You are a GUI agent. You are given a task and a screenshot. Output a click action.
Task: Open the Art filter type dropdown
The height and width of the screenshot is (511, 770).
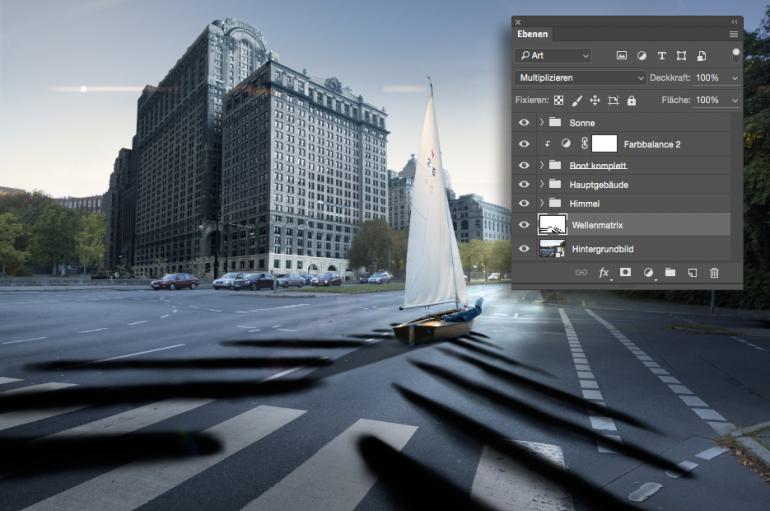click(553, 55)
